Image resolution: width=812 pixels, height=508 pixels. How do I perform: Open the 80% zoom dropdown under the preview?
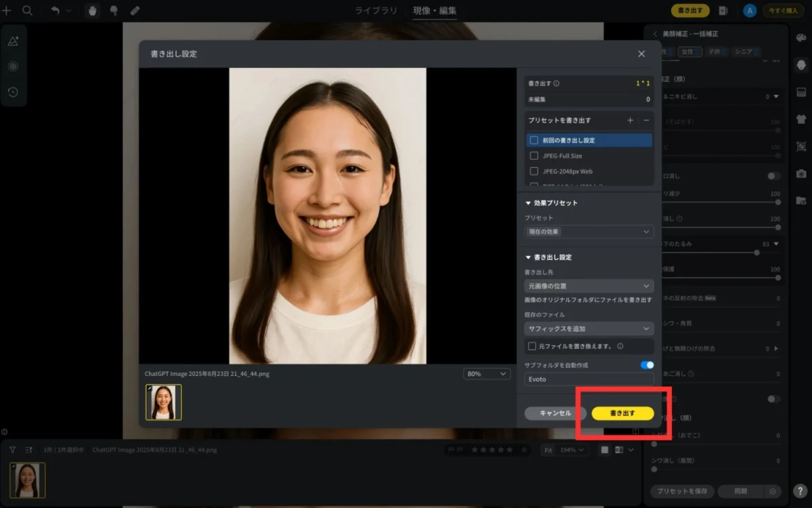487,374
